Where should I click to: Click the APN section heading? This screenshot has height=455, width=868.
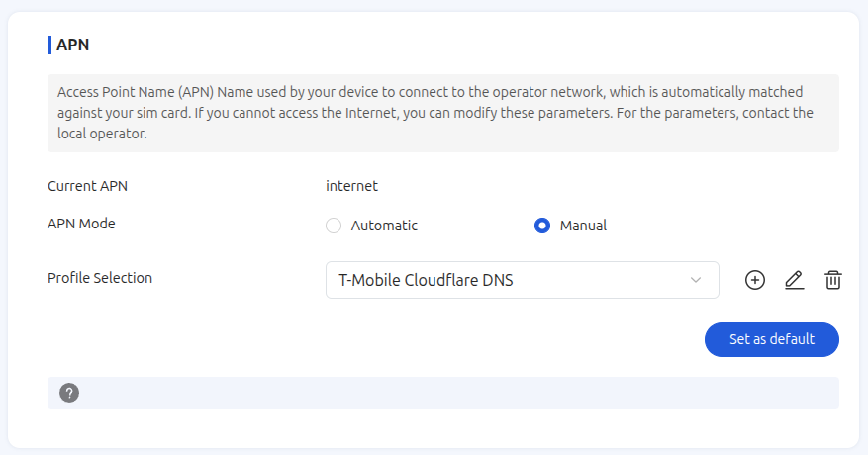point(73,45)
